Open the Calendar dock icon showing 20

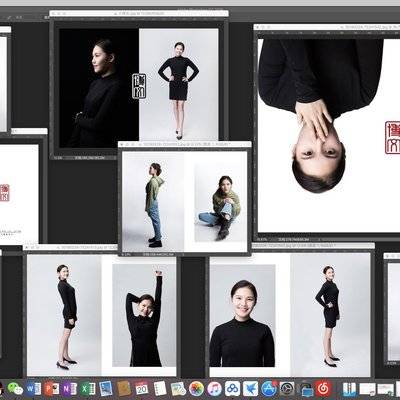(142, 389)
